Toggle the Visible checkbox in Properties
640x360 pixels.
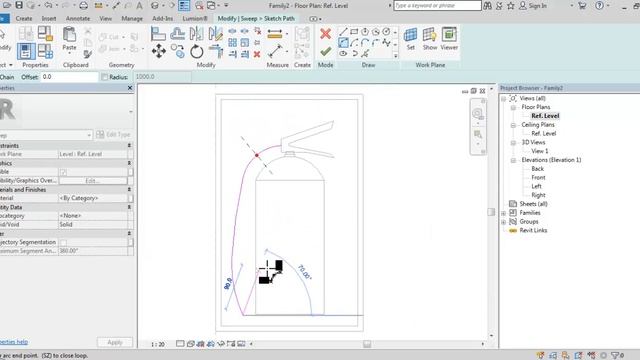pos(63,172)
